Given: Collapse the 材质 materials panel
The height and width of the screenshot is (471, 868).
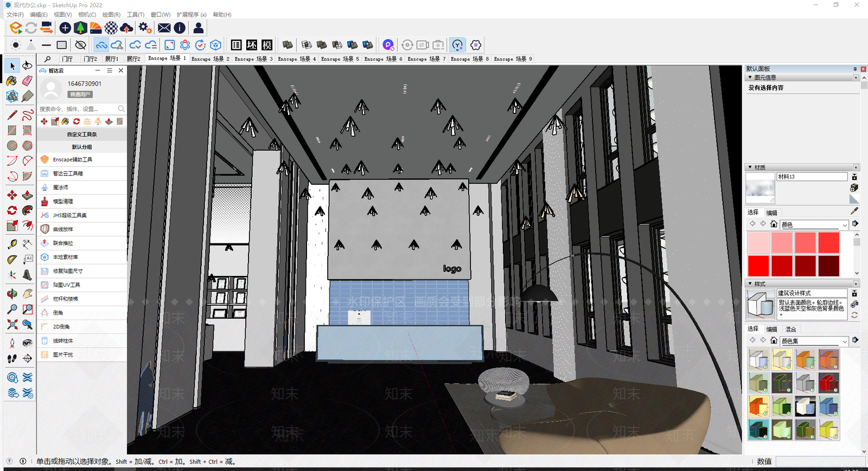Looking at the screenshot, I should pyautogui.click(x=750, y=167).
